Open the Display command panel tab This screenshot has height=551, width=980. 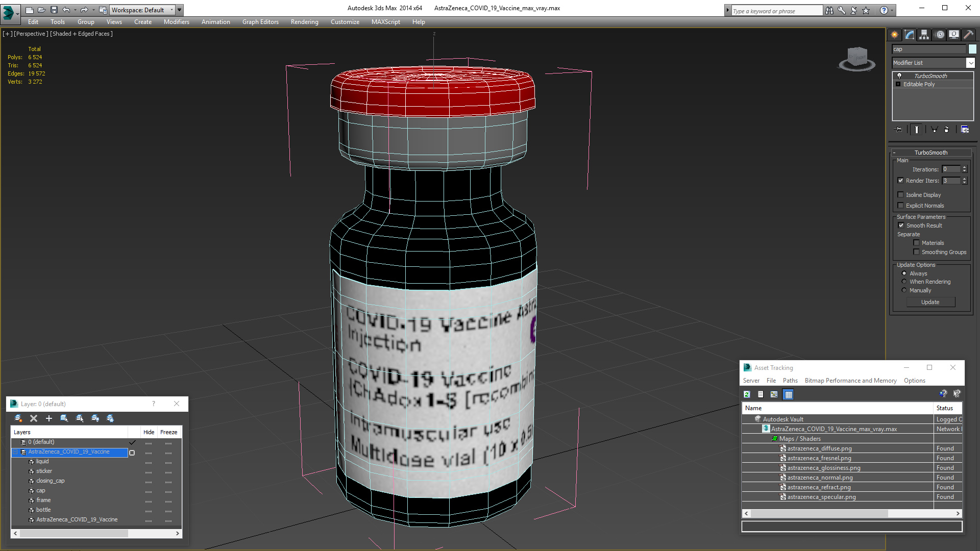[954, 35]
